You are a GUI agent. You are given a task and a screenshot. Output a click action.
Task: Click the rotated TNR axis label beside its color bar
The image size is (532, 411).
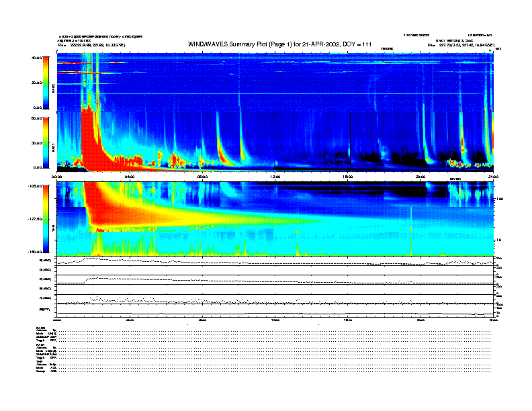pyautogui.click(x=53, y=230)
